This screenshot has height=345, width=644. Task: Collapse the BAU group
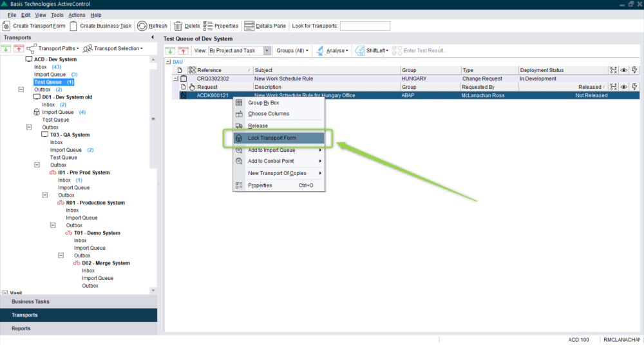pos(167,62)
